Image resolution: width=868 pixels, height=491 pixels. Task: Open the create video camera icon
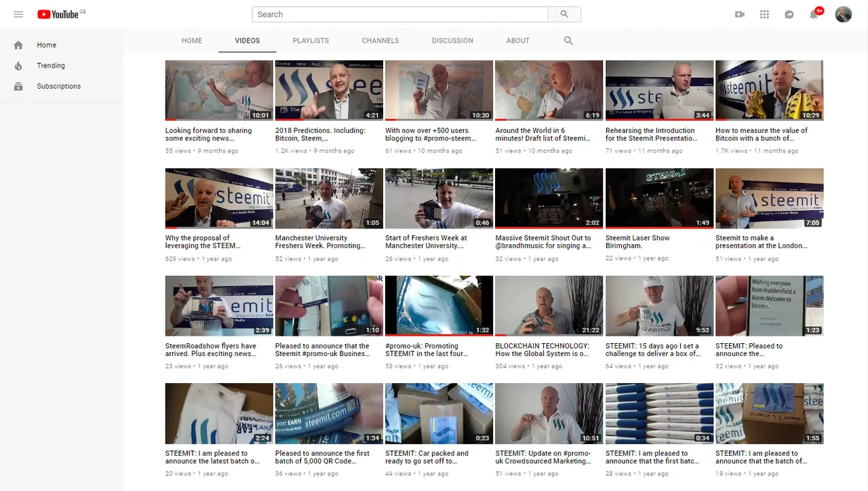pyautogui.click(x=740, y=14)
